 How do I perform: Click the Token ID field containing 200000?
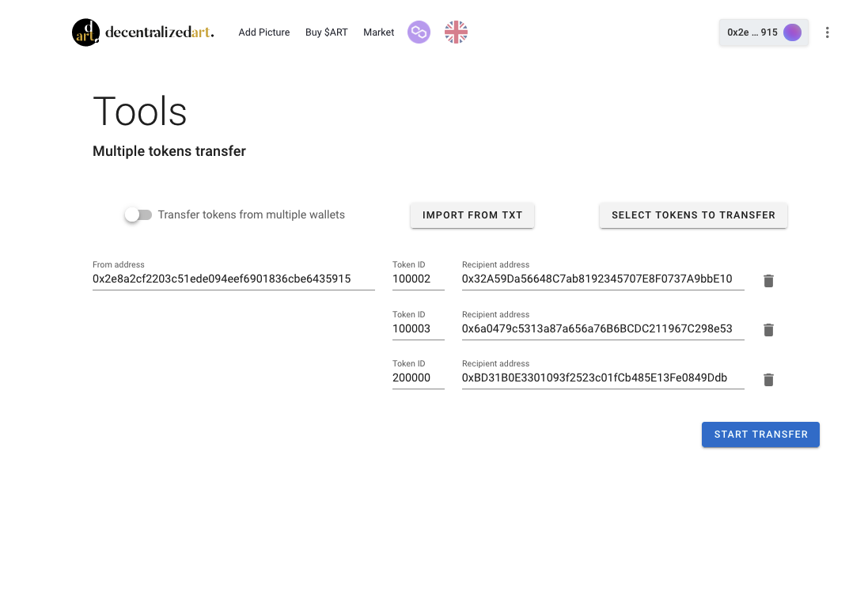tap(418, 378)
